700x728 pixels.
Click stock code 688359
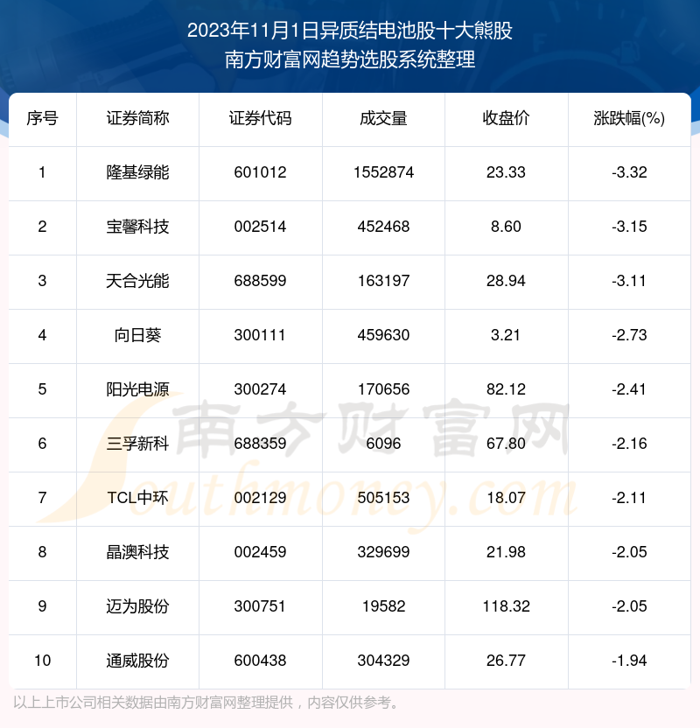(261, 444)
